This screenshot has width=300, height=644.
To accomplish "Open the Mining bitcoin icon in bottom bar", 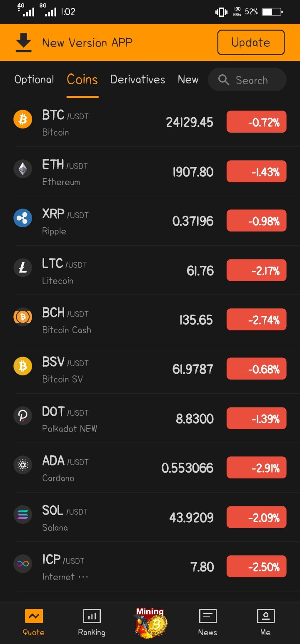I will click(150, 622).
